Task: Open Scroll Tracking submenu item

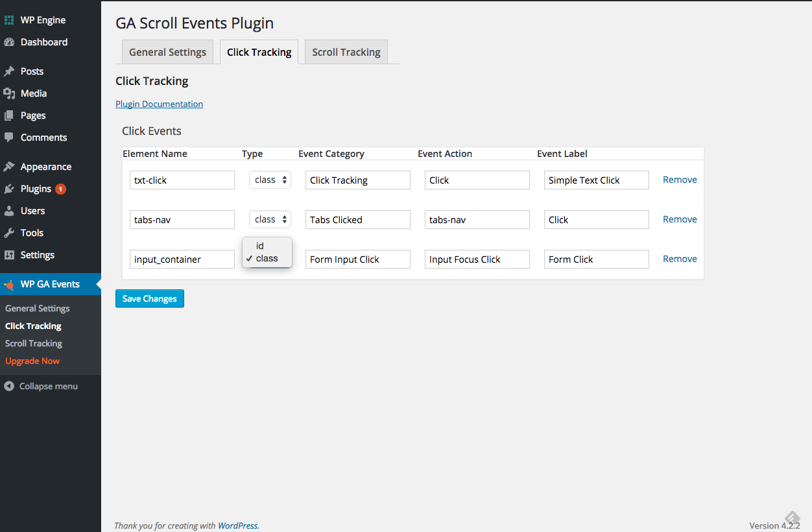Action: click(x=34, y=343)
